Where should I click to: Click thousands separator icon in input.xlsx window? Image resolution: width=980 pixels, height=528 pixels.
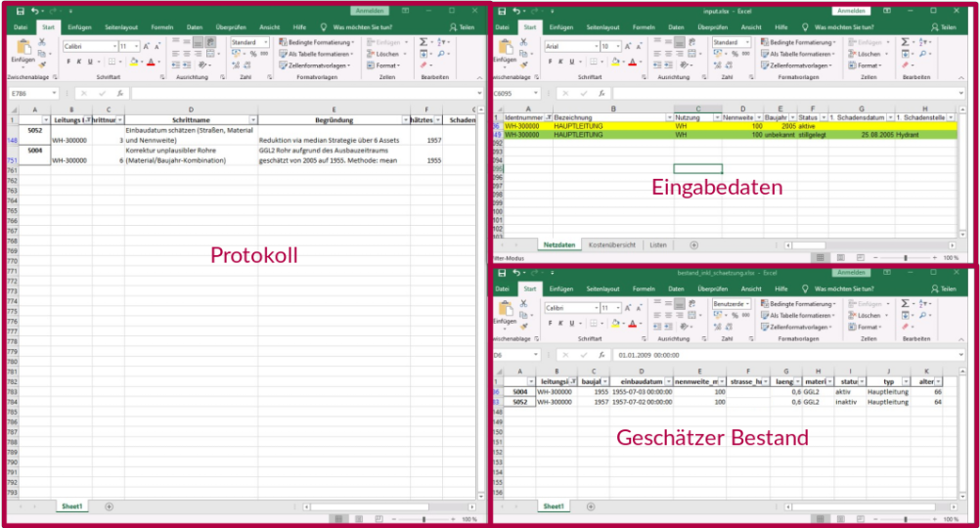tap(745, 54)
